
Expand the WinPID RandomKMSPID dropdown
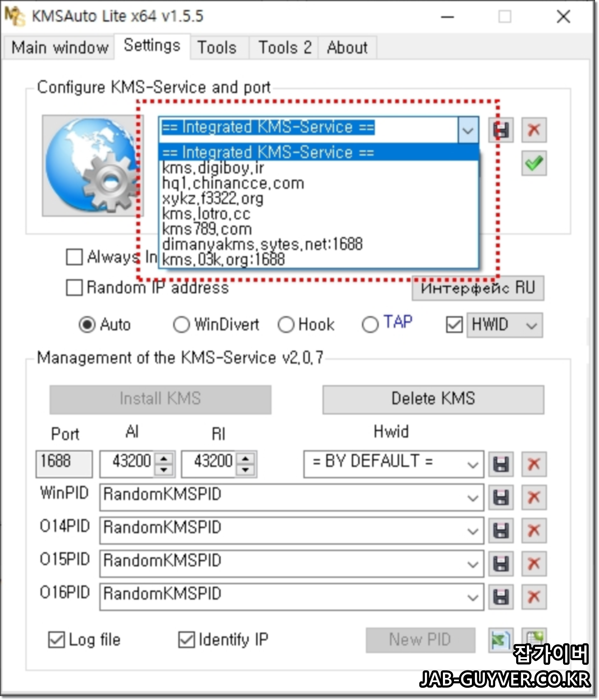[473, 498]
